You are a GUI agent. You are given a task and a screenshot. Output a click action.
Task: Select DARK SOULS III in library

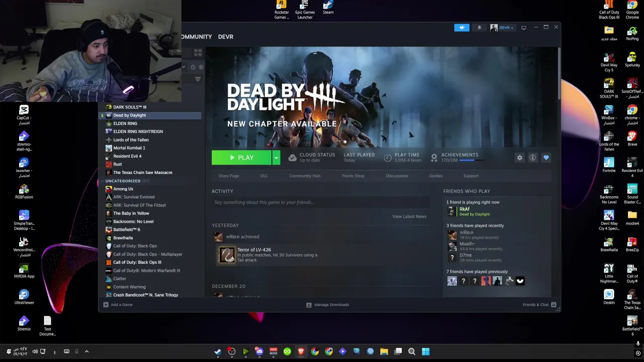click(x=150, y=107)
